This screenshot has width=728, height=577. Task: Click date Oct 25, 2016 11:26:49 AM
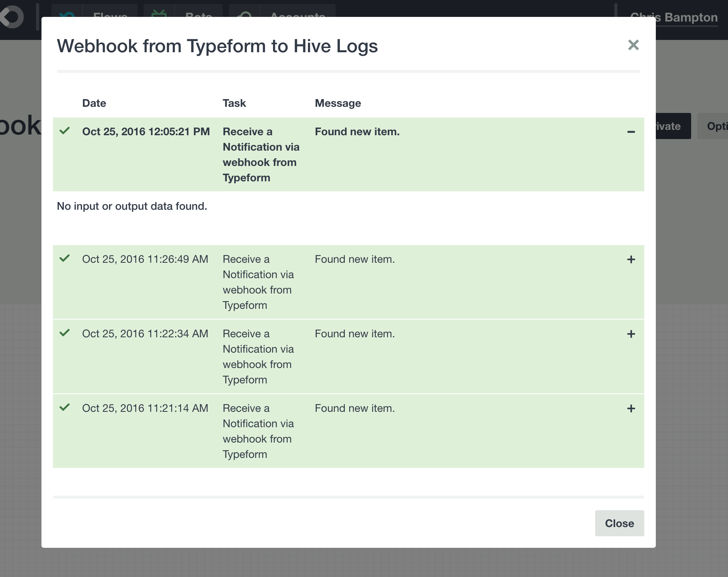[x=145, y=259]
